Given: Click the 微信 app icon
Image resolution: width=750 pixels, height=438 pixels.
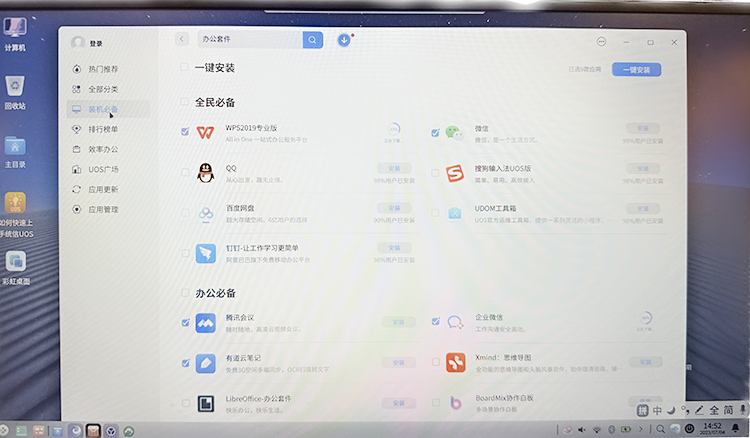Looking at the screenshot, I should (454, 132).
